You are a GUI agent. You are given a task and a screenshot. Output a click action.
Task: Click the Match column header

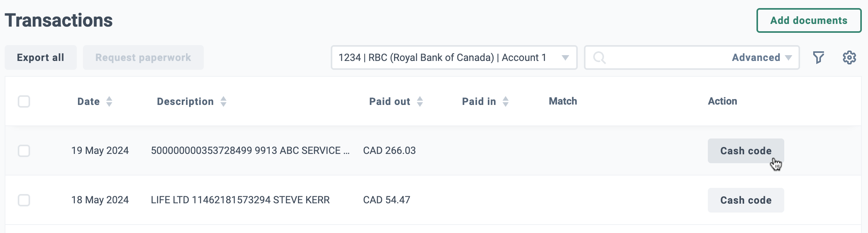click(563, 101)
